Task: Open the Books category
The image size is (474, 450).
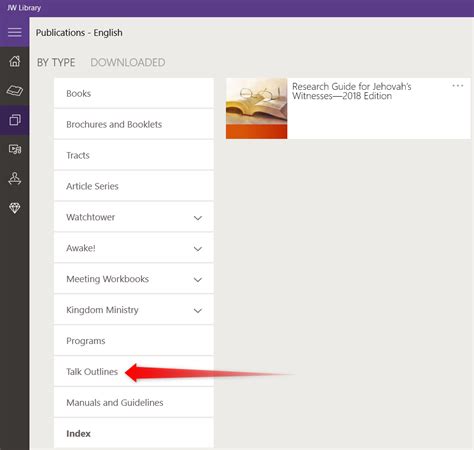Action: point(134,93)
